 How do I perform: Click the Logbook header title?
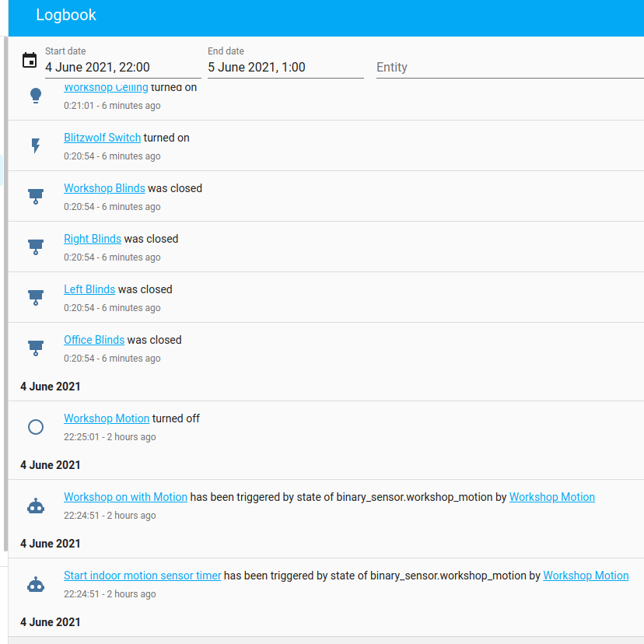[x=66, y=15]
